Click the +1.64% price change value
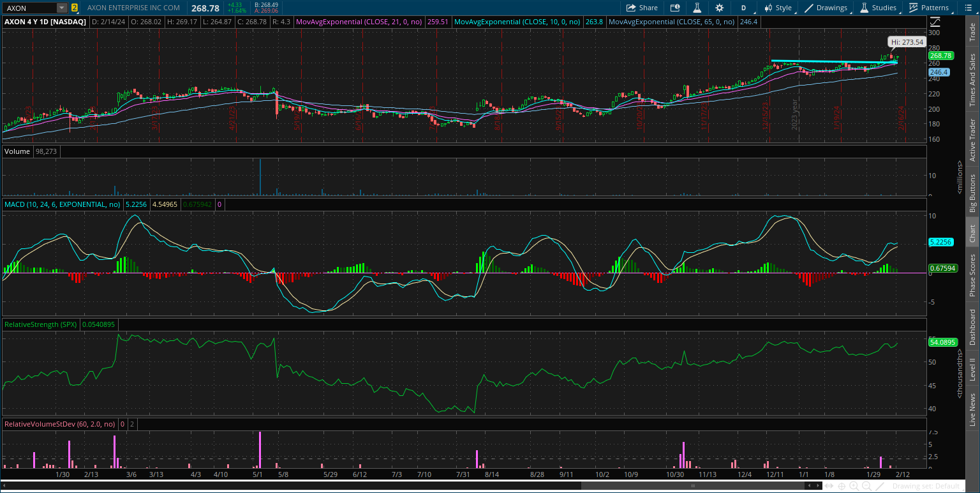This screenshot has width=980, height=493. [235, 11]
